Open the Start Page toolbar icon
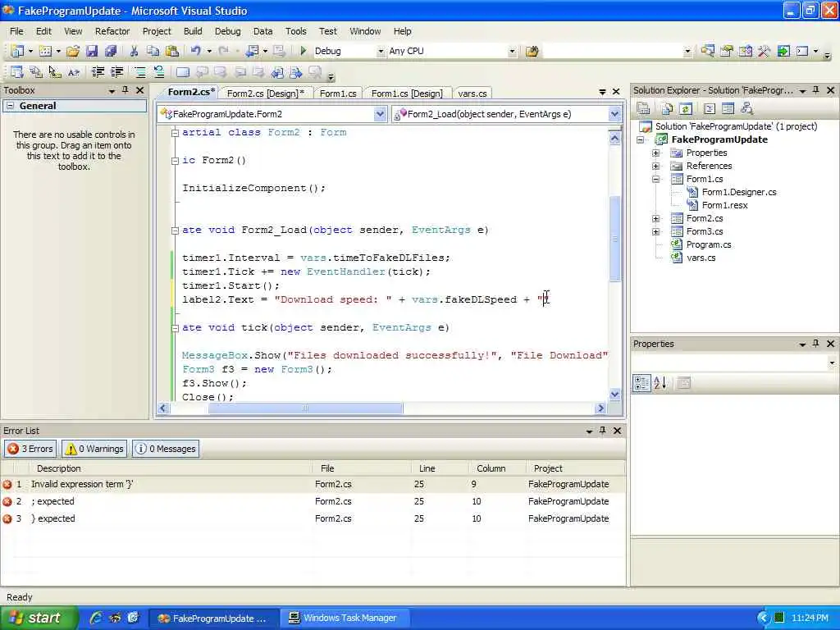The height and width of the screenshot is (630, 840). 783,51
